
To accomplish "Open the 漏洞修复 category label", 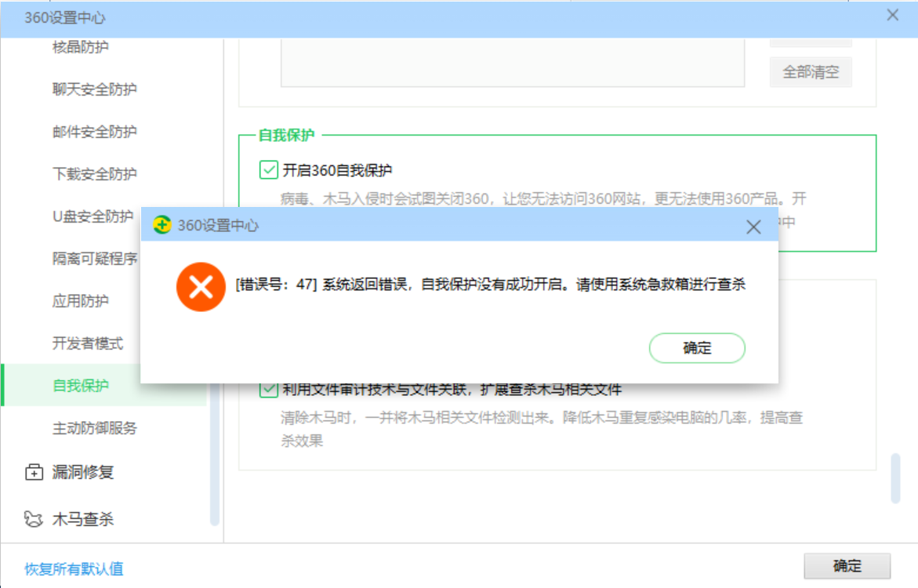I will [x=82, y=472].
